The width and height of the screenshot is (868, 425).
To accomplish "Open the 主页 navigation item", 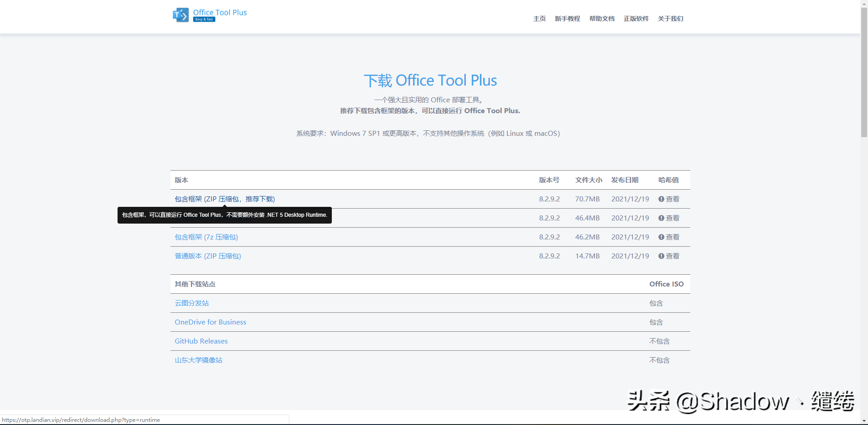I will (x=539, y=19).
